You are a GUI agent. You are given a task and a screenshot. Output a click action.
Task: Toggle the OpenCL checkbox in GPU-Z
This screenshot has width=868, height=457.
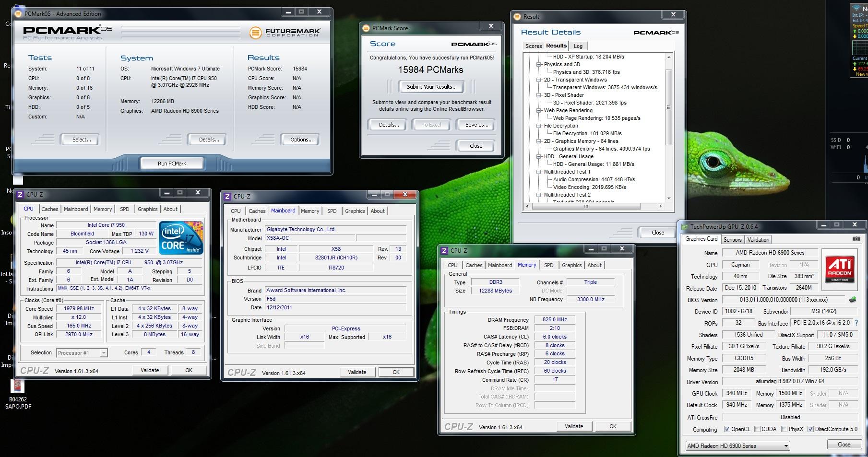pos(727,429)
